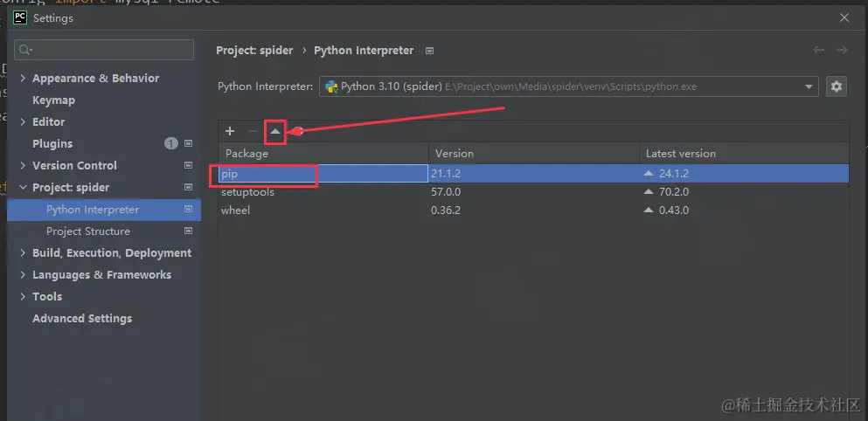
Task: Expand Languages & Frameworks section
Action: (23, 274)
